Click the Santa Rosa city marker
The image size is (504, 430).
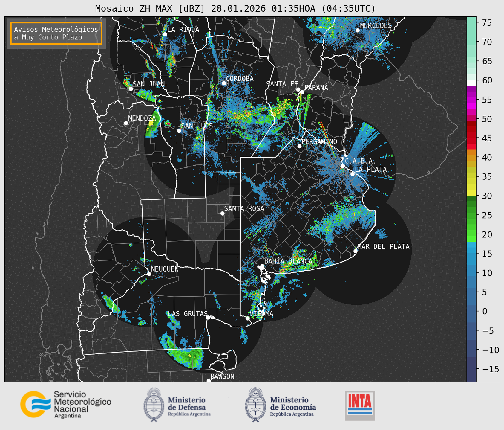click(222, 213)
